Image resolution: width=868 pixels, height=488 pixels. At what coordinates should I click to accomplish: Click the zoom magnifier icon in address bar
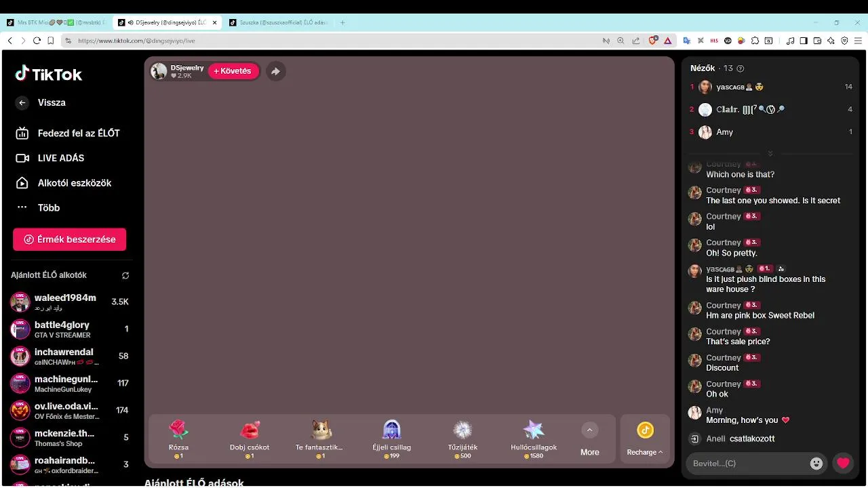click(620, 41)
